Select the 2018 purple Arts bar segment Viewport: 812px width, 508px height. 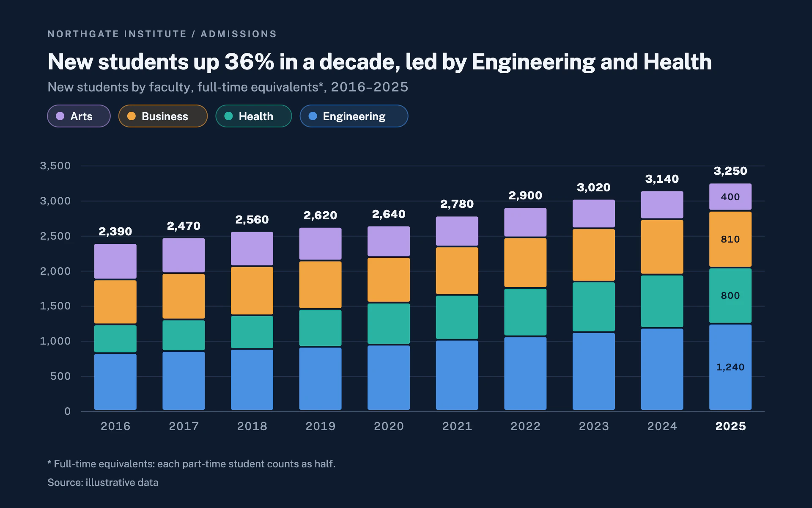point(252,248)
